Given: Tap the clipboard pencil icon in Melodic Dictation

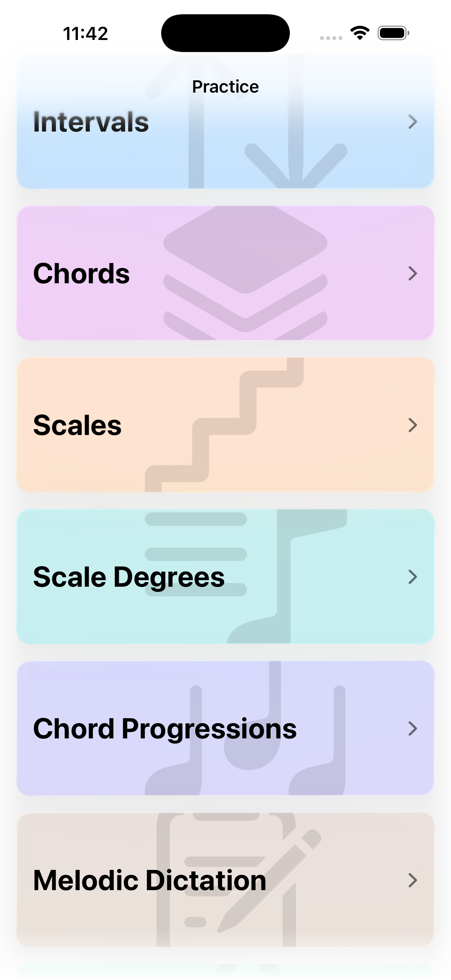Looking at the screenshot, I should [239, 880].
